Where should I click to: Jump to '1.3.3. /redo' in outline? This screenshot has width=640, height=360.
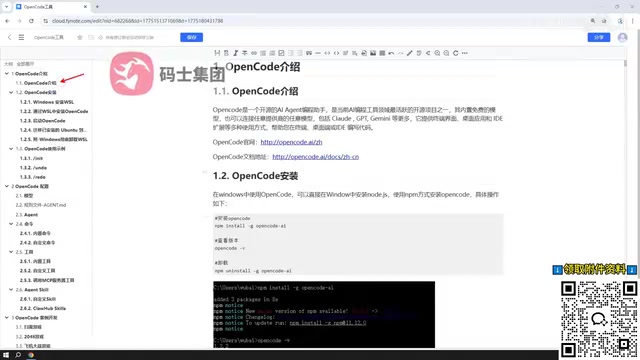33,177
